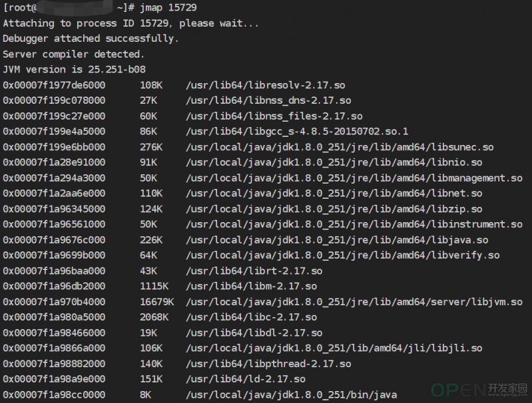
Task: Click the 110K size of libnet.so
Action: point(151,194)
